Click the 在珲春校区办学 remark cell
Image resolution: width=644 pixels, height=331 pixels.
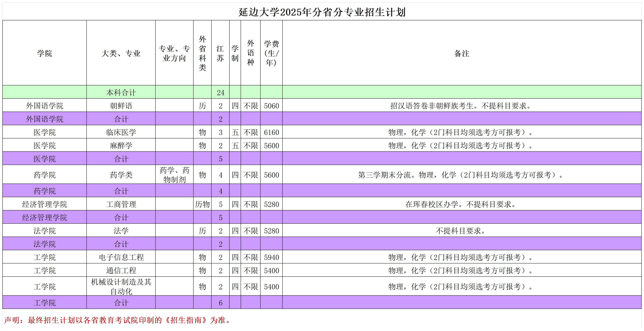pos(462,204)
